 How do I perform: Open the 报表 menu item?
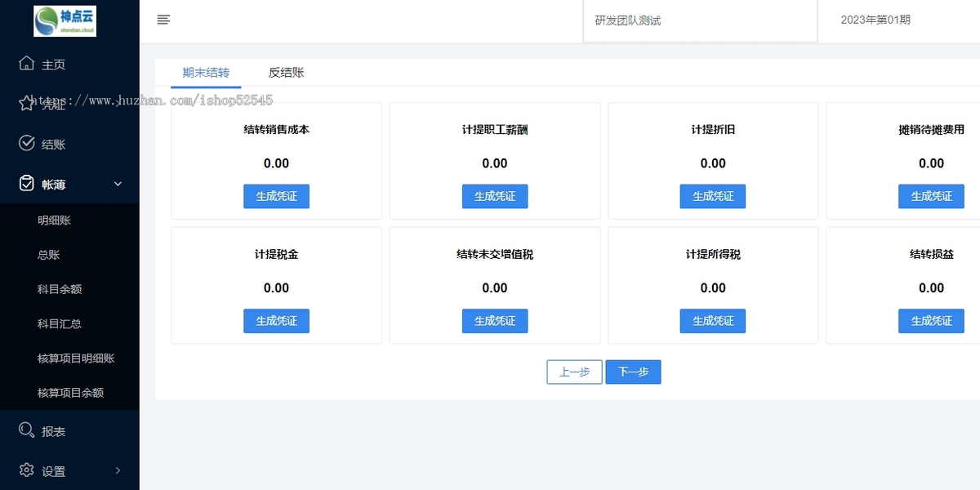53,431
